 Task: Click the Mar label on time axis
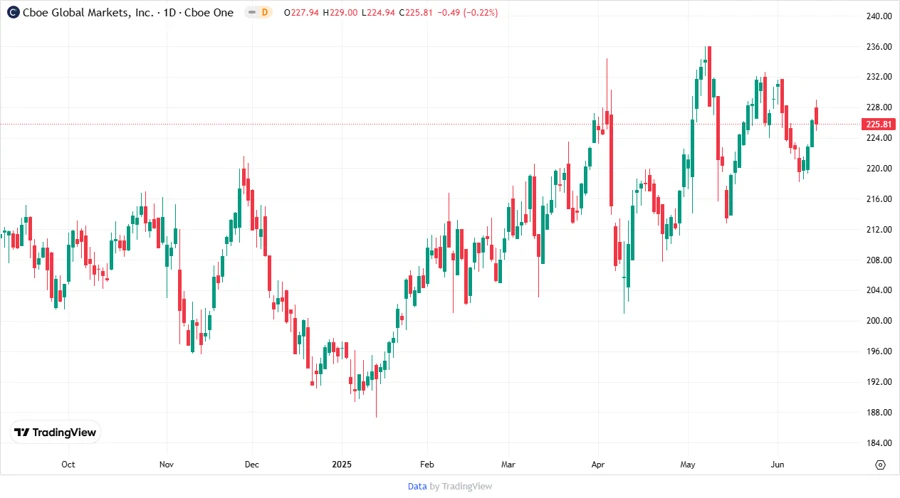[x=508, y=464]
